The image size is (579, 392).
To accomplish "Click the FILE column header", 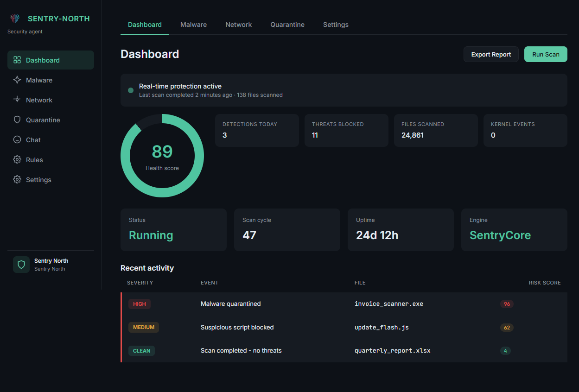I will 360,283.
